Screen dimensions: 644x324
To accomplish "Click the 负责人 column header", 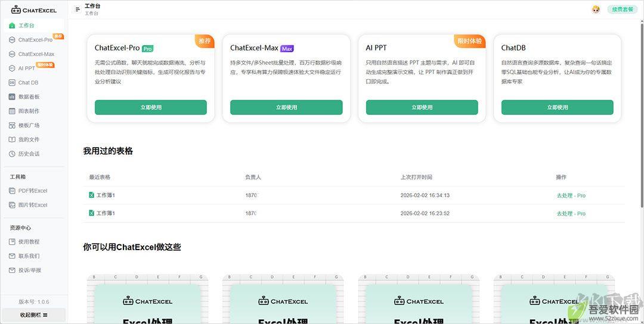I will click(x=253, y=177).
